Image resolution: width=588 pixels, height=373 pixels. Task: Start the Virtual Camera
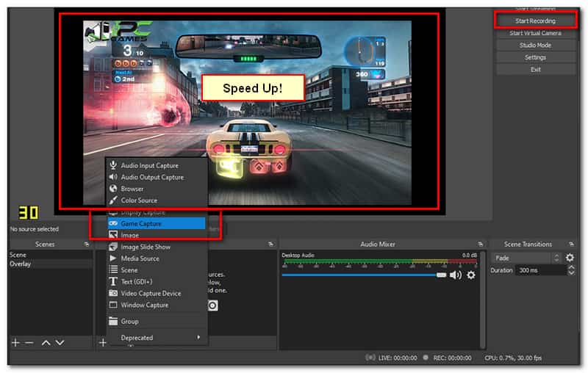tap(535, 33)
